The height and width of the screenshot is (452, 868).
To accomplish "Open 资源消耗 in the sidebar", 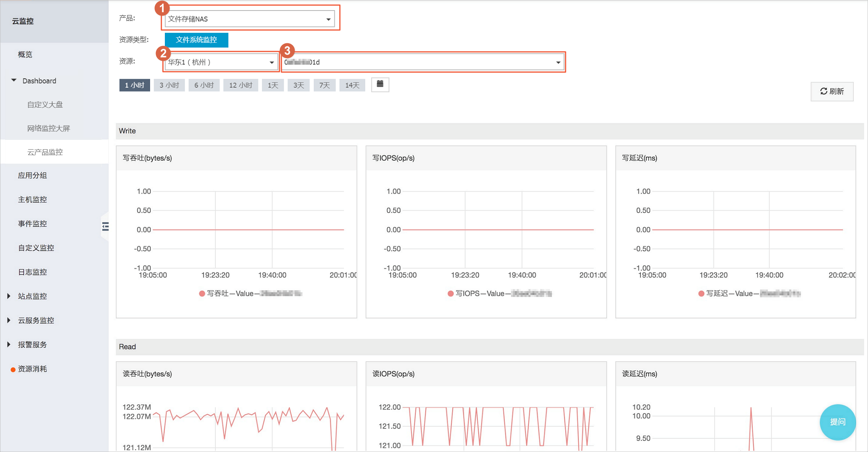I will click(x=32, y=369).
